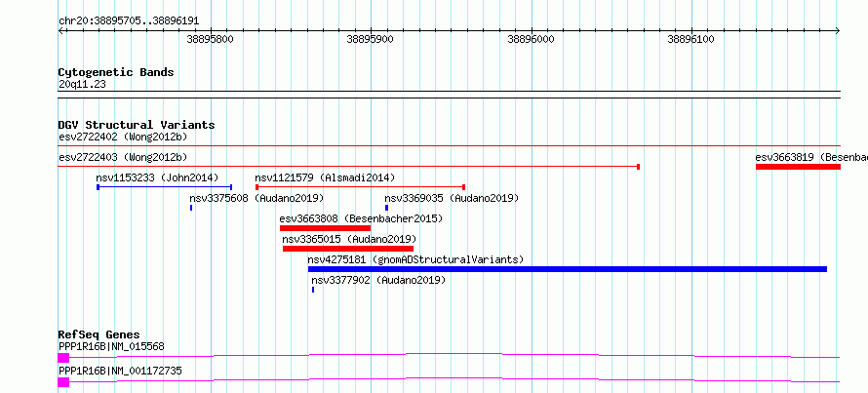Select the nsv3365015 red variant bar
The image size is (868, 393).
coord(347,249)
